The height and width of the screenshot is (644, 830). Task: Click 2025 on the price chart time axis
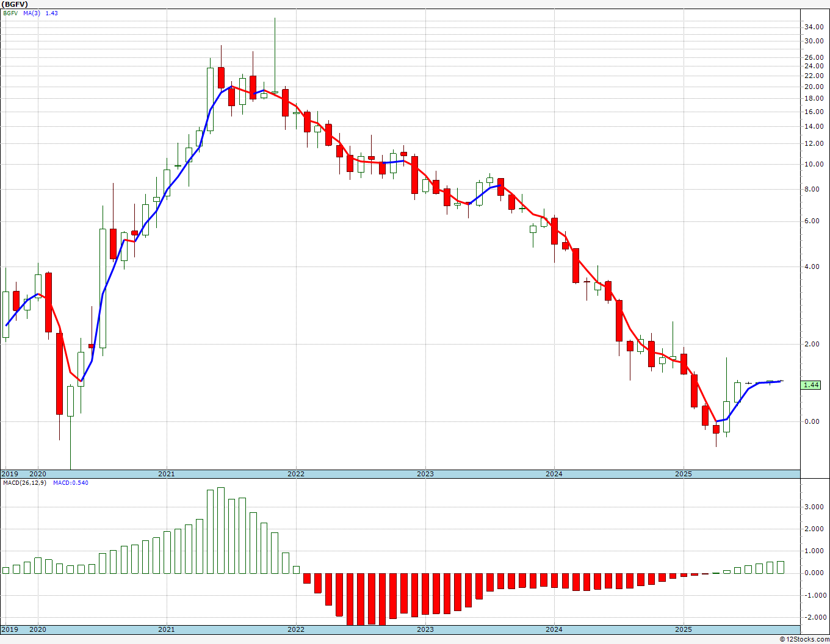[684, 474]
